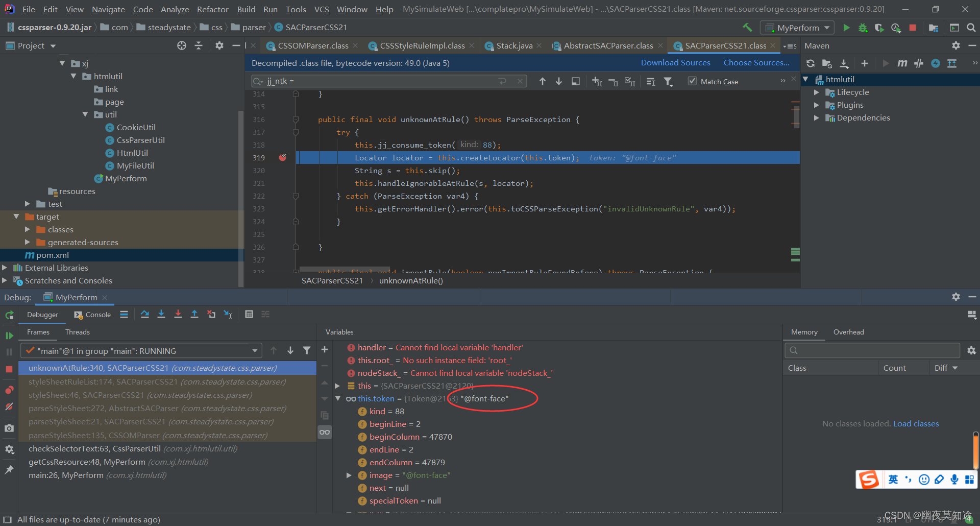
Task: Open thread selector "main"@1 dropdown
Action: (x=141, y=351)
